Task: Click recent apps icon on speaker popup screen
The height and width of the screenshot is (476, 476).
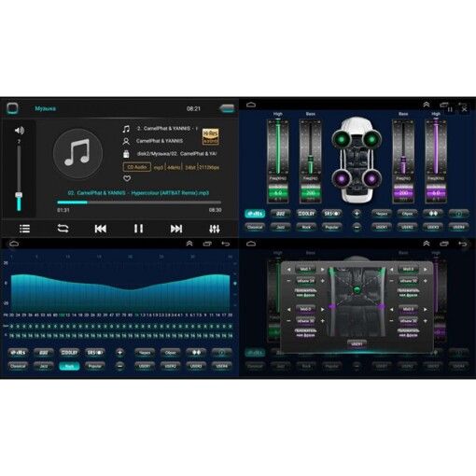Action: tap(444, 244)
